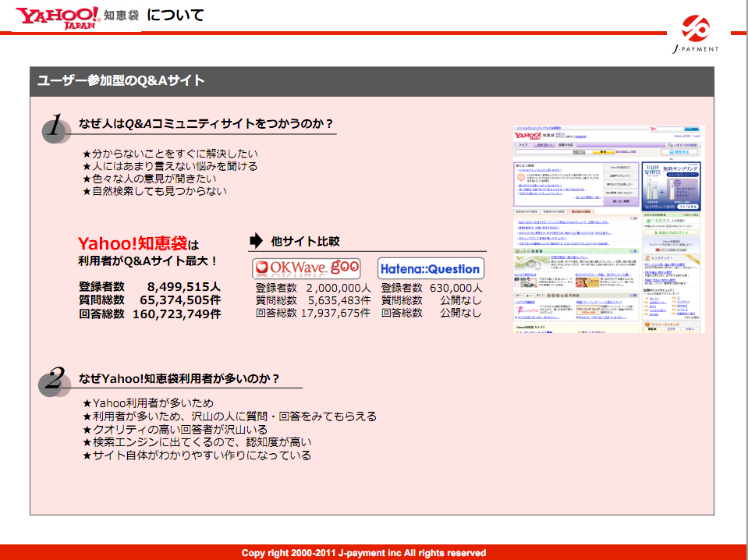
Task: Click the number 2 circle badge
Action: coord(55,381)
